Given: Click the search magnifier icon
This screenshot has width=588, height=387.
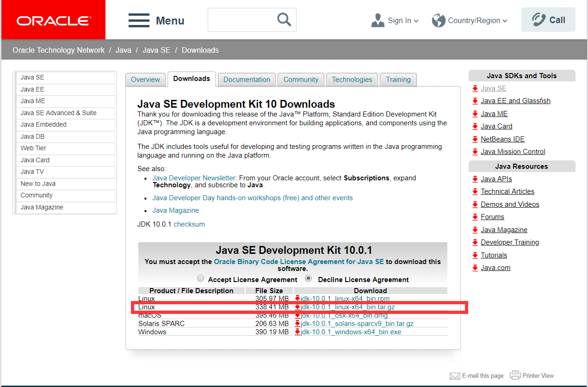Looking at the screenshot, I should pyautogui.click(x=284, y=19).
